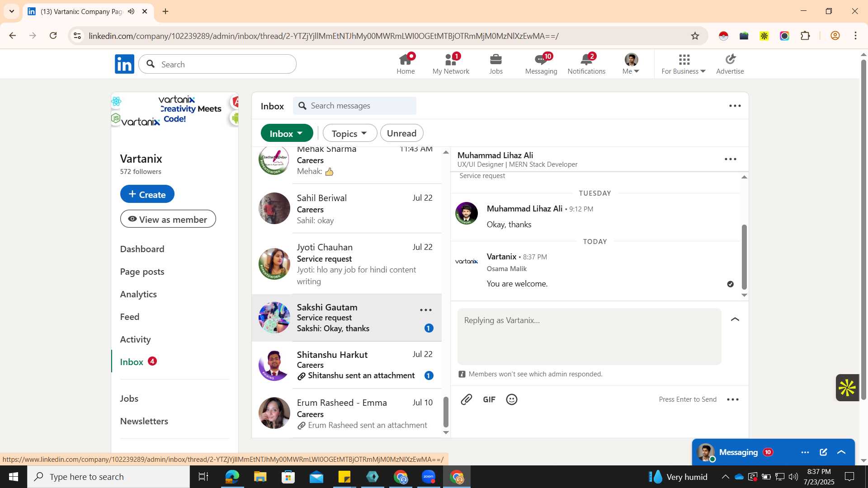Viewport: 868px width, 488px height.
Task: Open the Windows Start menu
Action: 14,477
